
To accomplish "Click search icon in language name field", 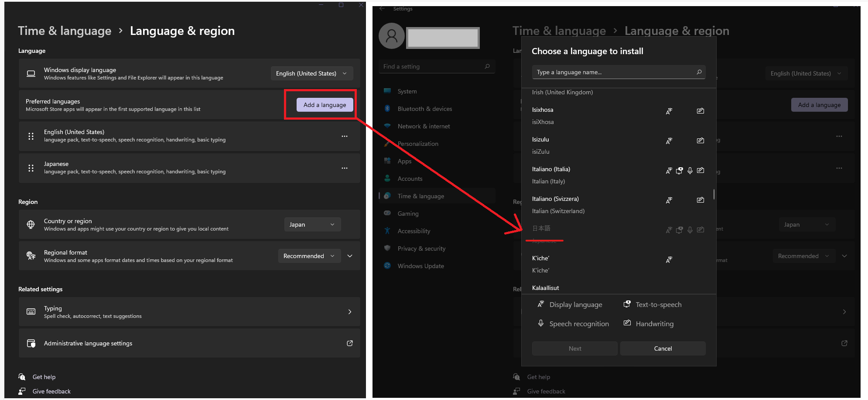I will [x=699, y=72].
